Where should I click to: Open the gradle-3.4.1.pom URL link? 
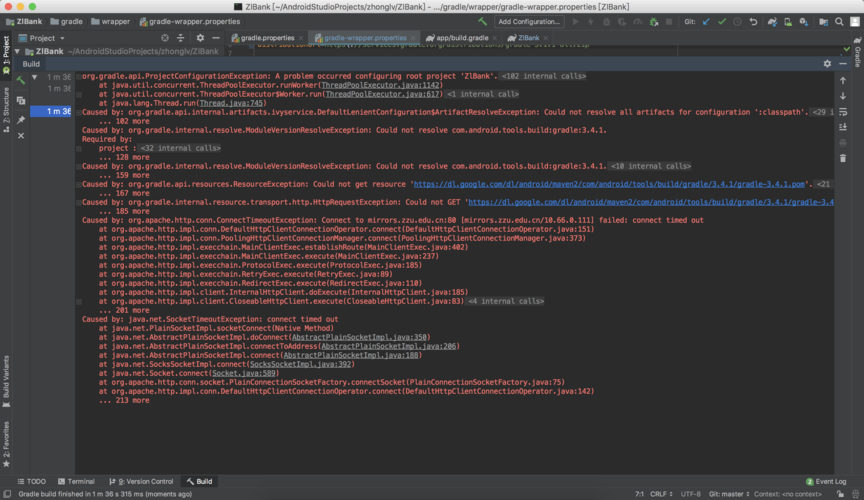(609, 184)
